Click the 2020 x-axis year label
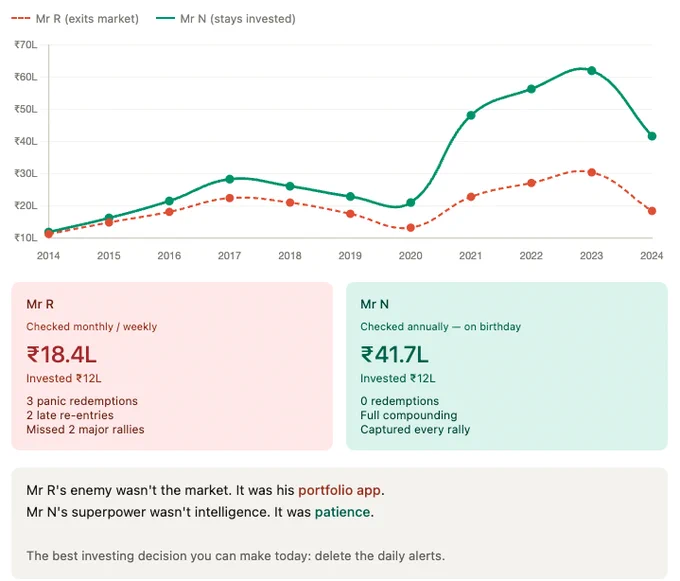This screenshot has height=581, width=680. [410, 255]
